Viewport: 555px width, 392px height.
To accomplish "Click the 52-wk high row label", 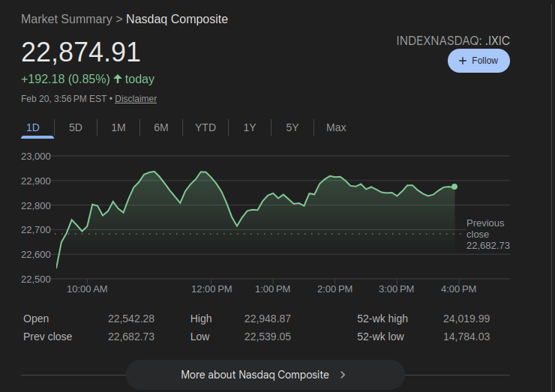I will [x=382, y=319].
